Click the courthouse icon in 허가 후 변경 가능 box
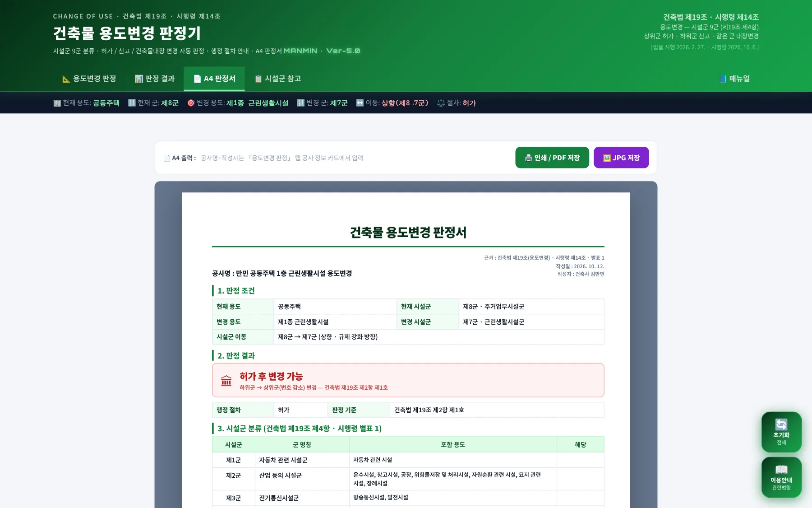Viewport: 812px width, 508px height. coord(226,381)
